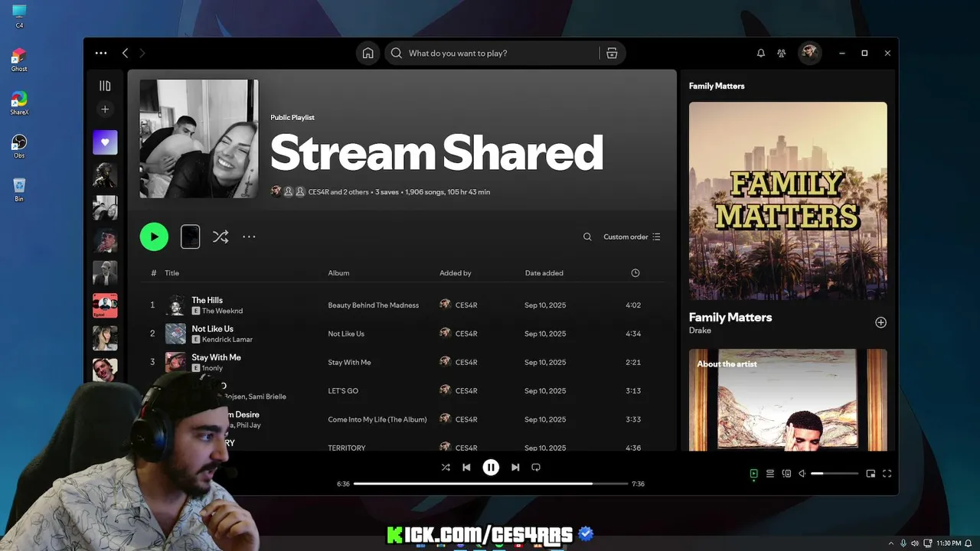
Task: Create playlist with the plus button
Action: pyautogui.click(x=105, y=109)
